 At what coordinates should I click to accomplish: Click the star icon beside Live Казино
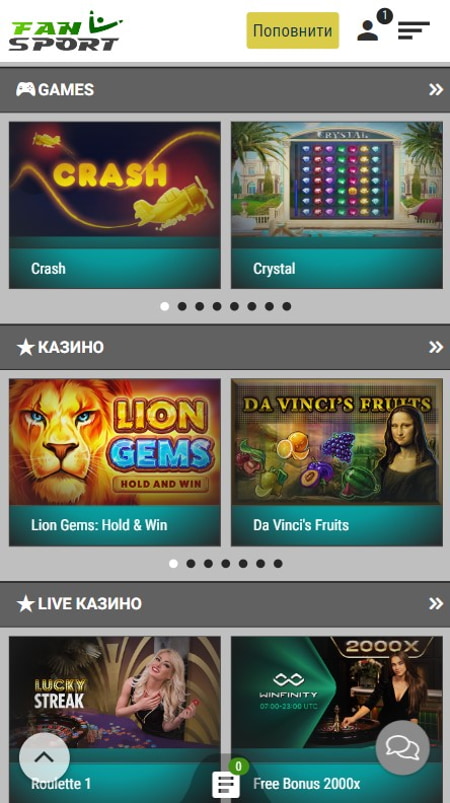pos(26,603)
